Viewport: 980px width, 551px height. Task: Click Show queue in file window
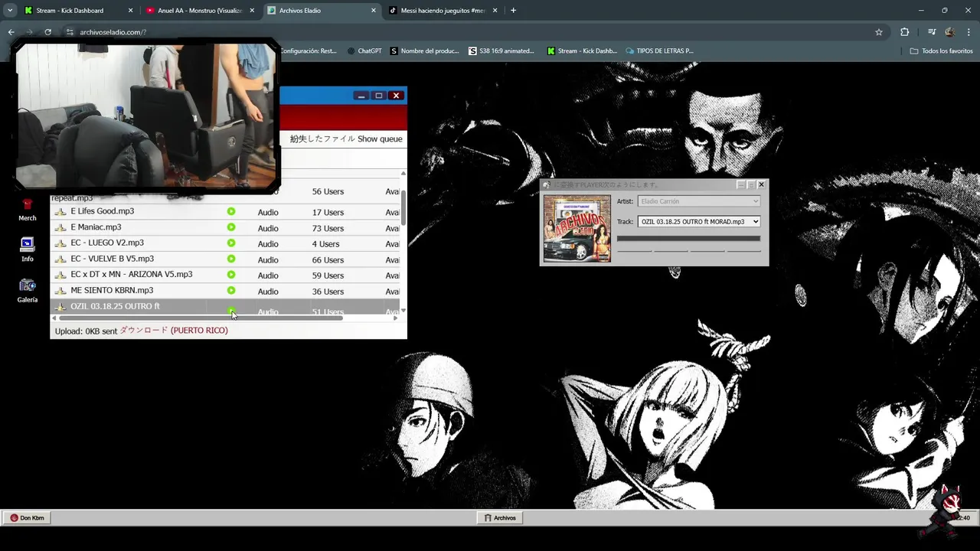click(x=380, y=139)
